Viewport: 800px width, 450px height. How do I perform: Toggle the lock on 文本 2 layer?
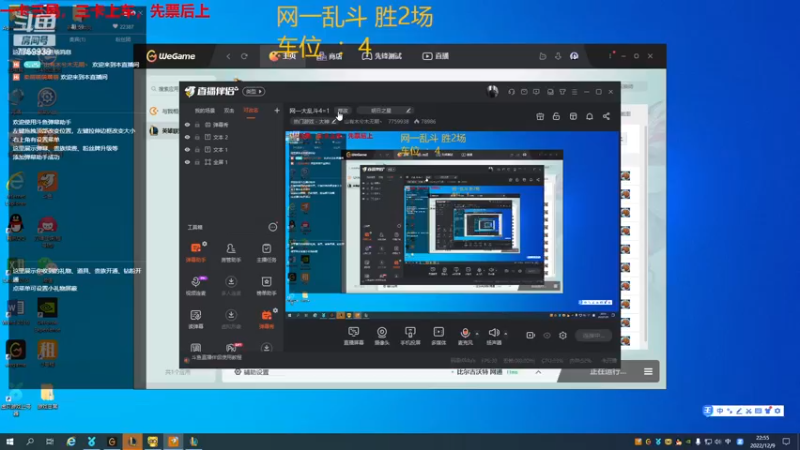197,137
